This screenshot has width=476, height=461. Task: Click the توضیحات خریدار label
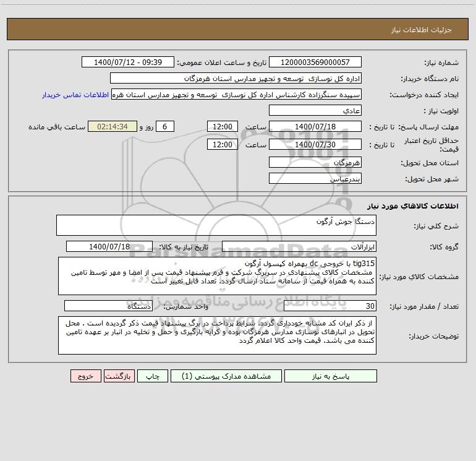point(434,337)
